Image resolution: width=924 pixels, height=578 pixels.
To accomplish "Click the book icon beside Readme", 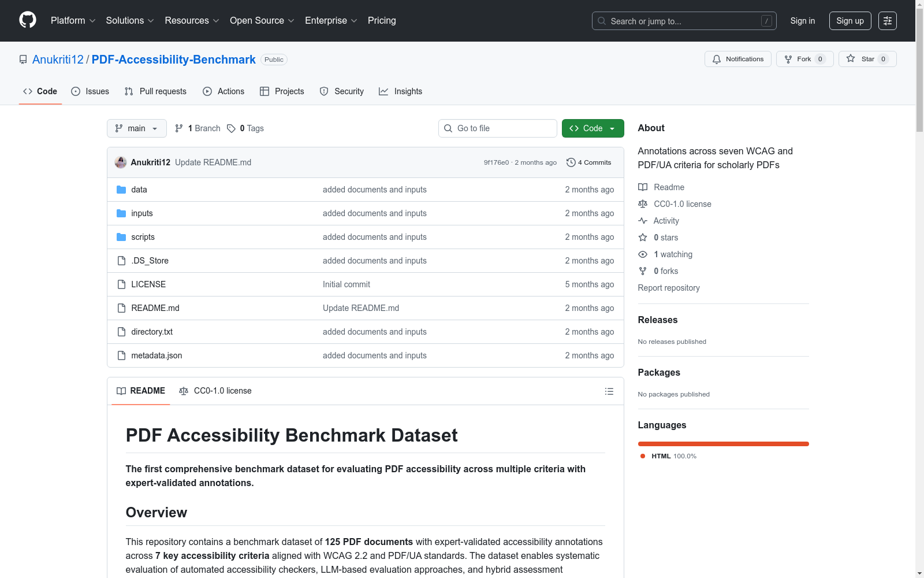I will [x=643, y=187].
